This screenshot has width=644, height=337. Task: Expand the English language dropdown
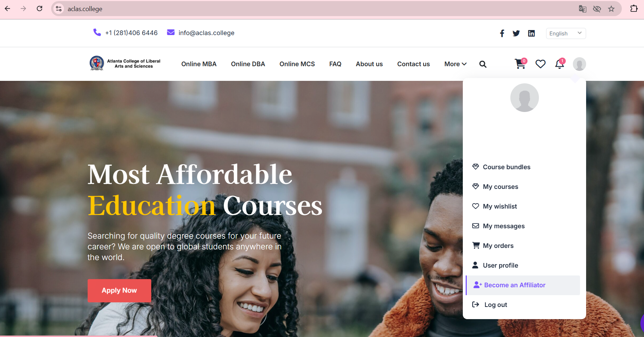click(x=566, y=33)
